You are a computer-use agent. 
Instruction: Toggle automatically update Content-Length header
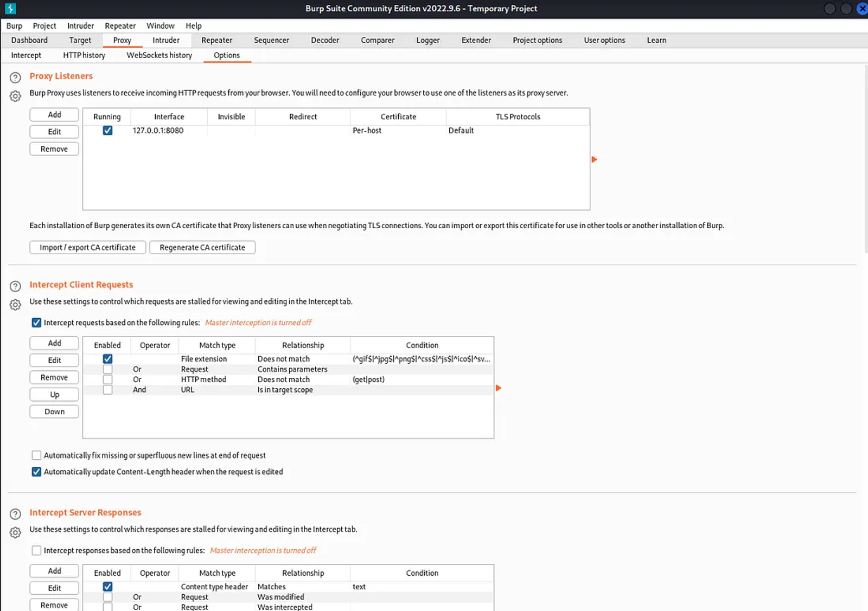pos(36,472)
